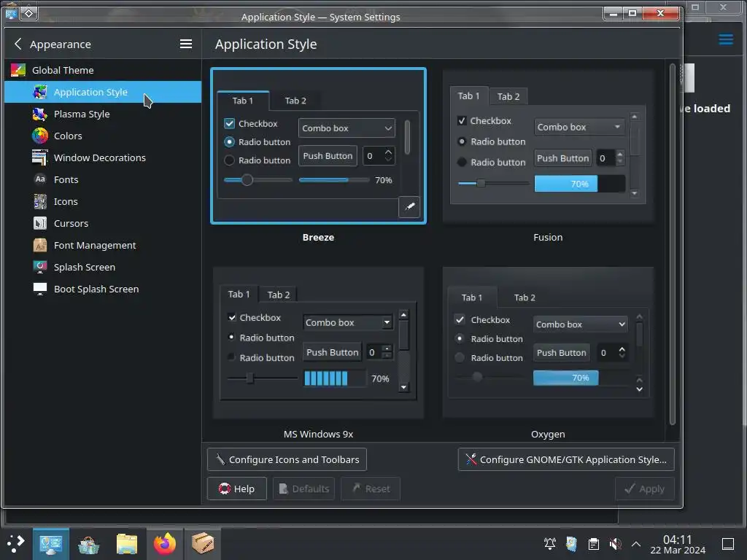Open the Cursors module icon
Image resolution: width=747 pixels, height=560 pixels.
(x=40, y=223)
